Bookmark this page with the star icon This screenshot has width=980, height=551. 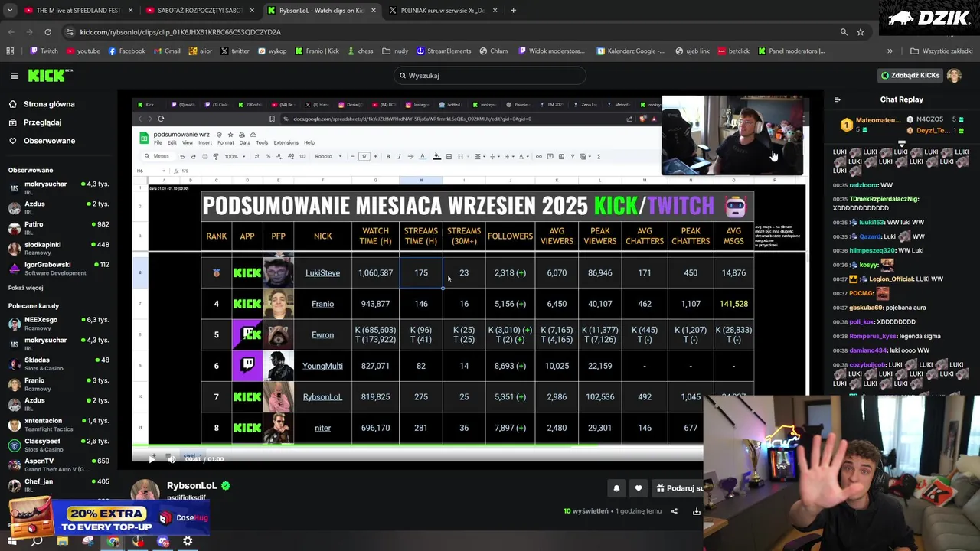coord(861,32)
